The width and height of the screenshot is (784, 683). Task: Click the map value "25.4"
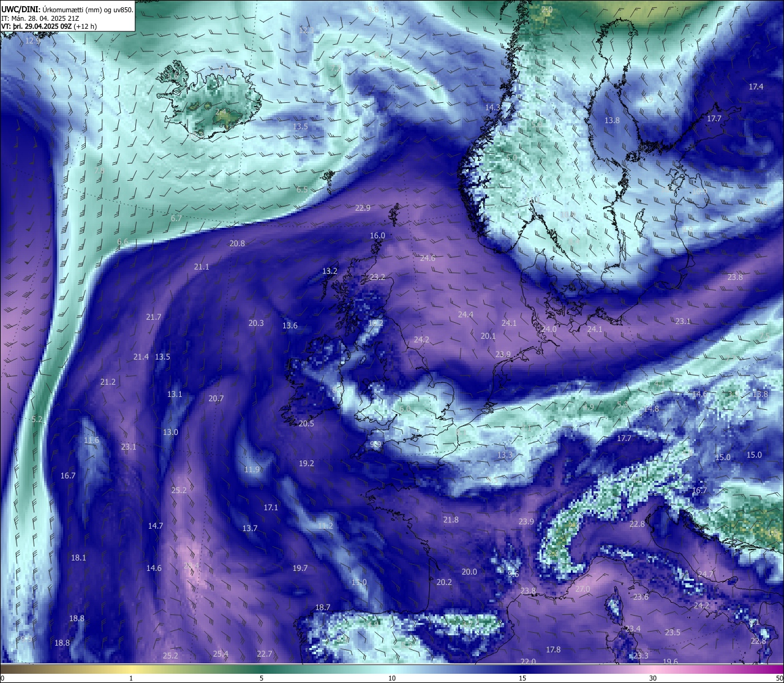click(x=221, y=654)
